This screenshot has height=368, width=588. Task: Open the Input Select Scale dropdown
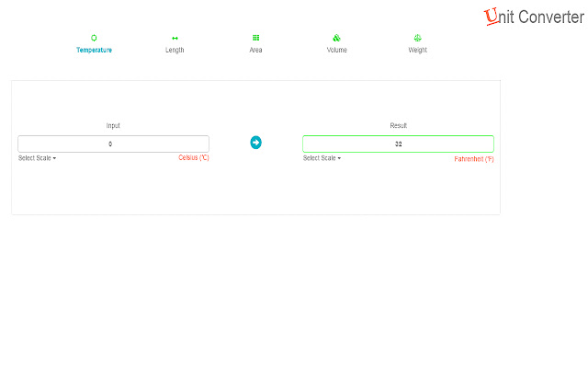pyautogui.click(x=37, y=158)
